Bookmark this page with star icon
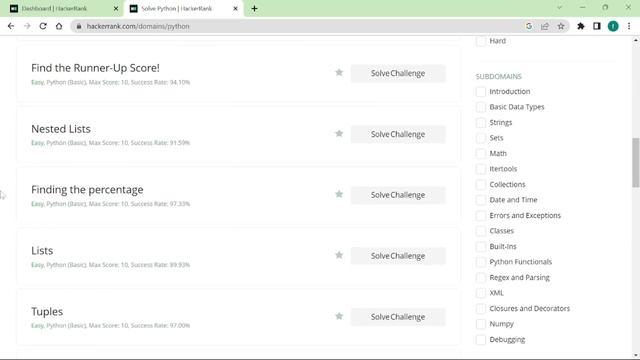640x360 pixels. pos(561,26)
